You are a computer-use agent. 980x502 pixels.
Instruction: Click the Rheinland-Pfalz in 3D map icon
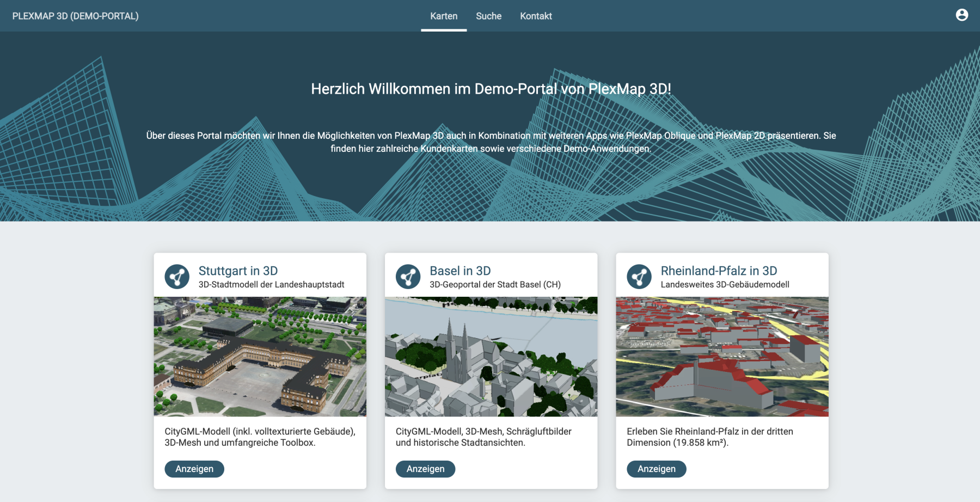(639, 277)
